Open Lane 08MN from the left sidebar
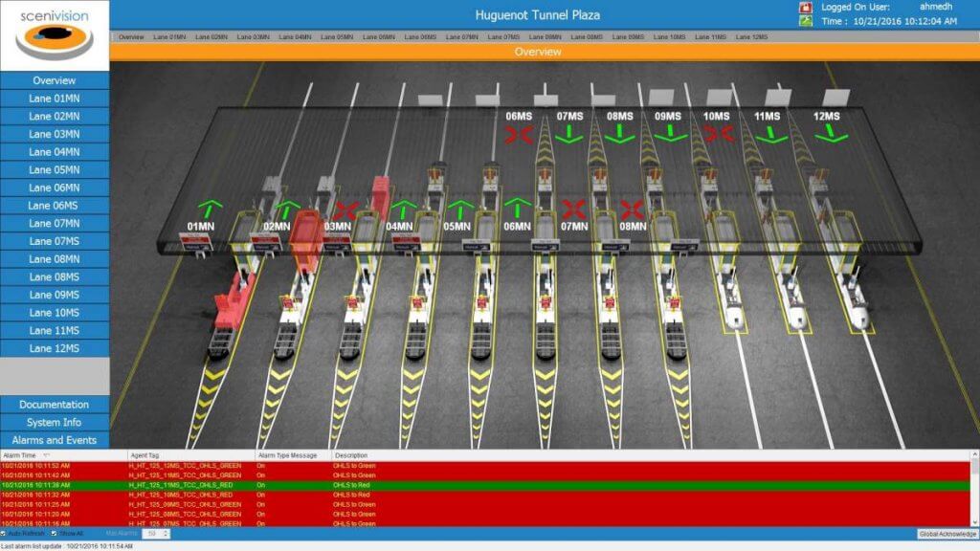The height and width of the screenshot is (551, 980). [x=55, y=259]
